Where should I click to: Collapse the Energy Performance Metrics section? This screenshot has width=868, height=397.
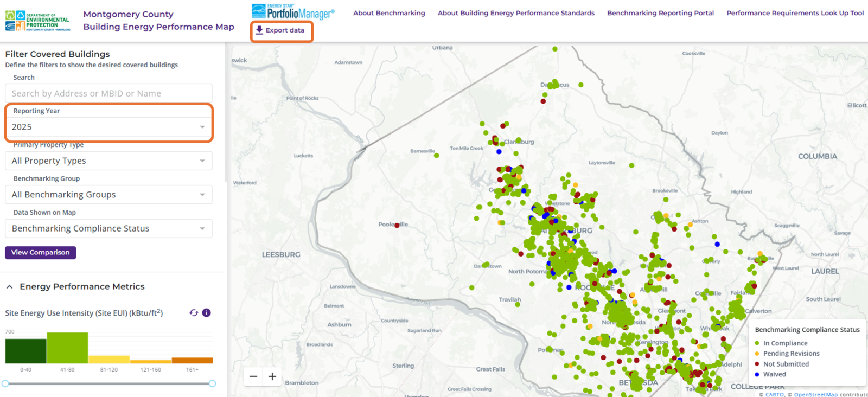[10, 287]
